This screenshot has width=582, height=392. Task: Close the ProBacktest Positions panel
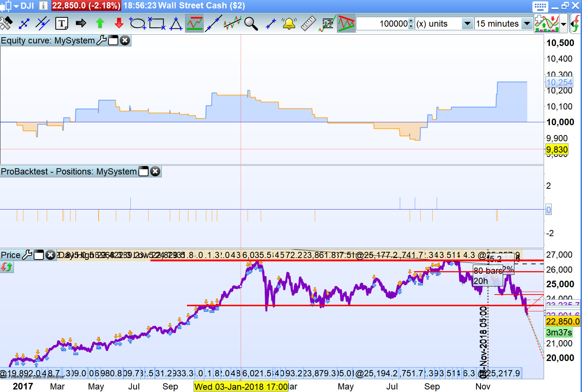(x=155, y=171)
